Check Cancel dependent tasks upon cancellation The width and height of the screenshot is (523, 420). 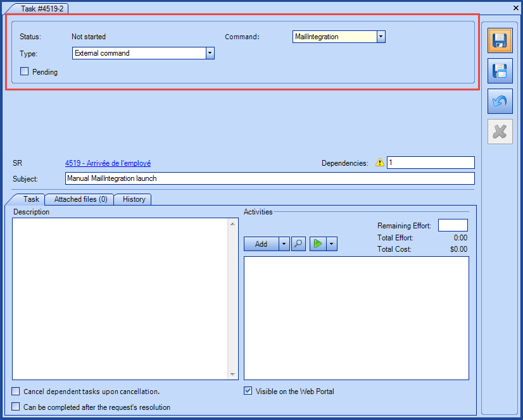click(x=15, y=391)
